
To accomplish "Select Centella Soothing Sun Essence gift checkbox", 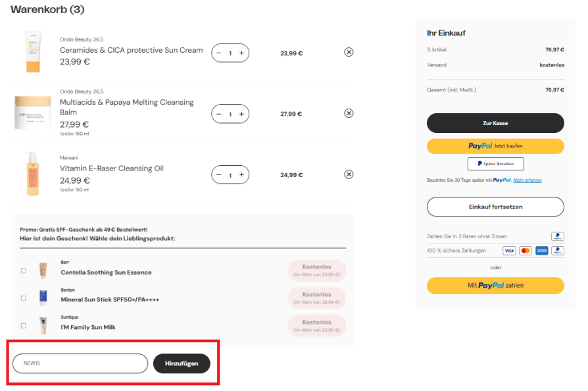I will point(24,271).
